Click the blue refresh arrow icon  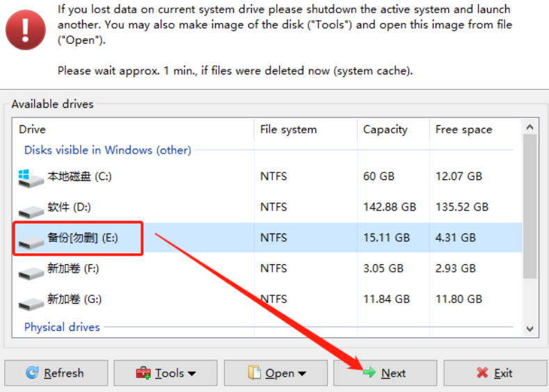(x=32, y=373)
